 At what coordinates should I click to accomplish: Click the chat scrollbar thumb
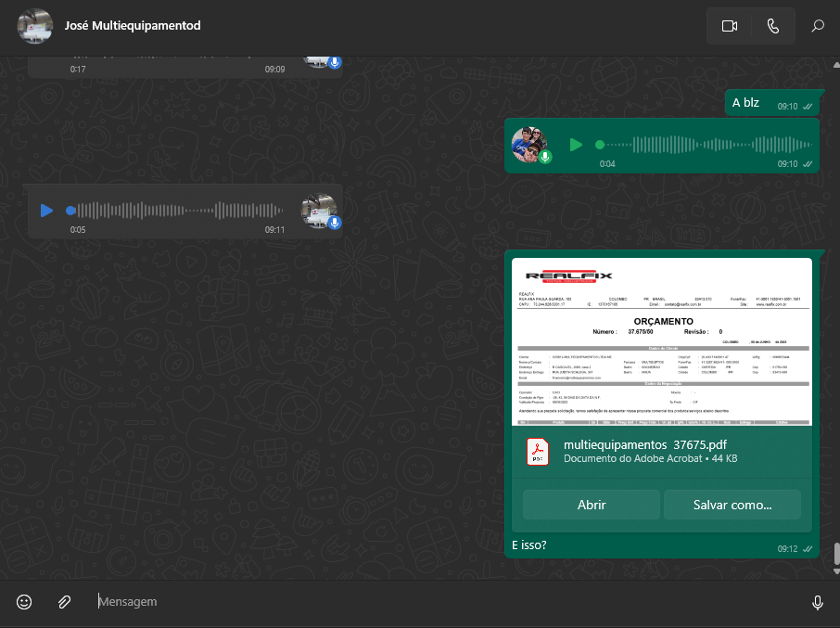pos(835,554)
